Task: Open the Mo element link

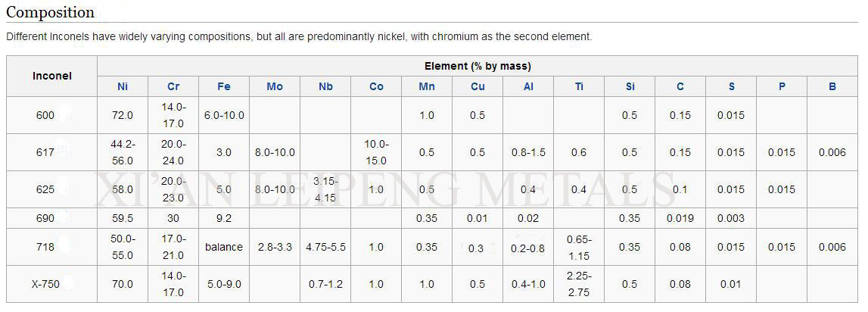Action: coord(275,86)
